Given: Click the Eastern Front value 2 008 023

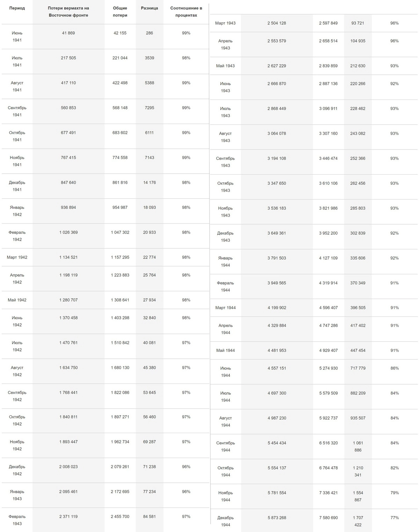Looking at the screenshot, I should pyautogui.click(x=68, y=467).
